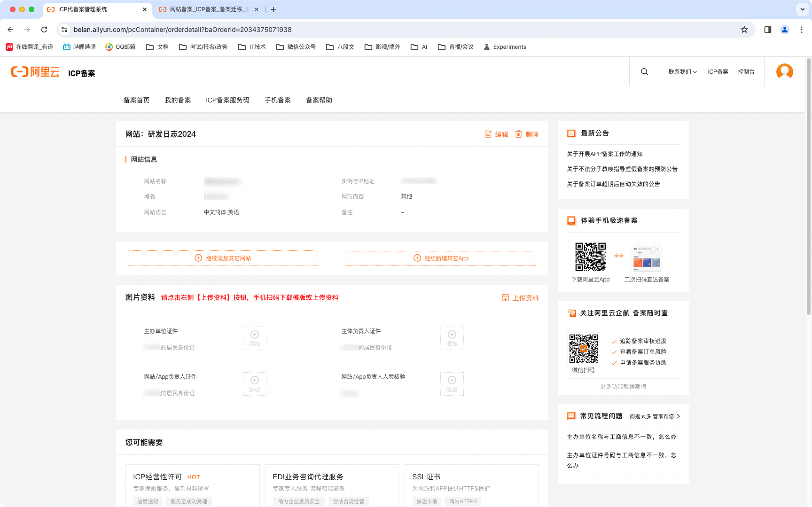812x507 pixels.
Task: Click the edit (编辑) pencil icon
Action: (x=488, y=134)
